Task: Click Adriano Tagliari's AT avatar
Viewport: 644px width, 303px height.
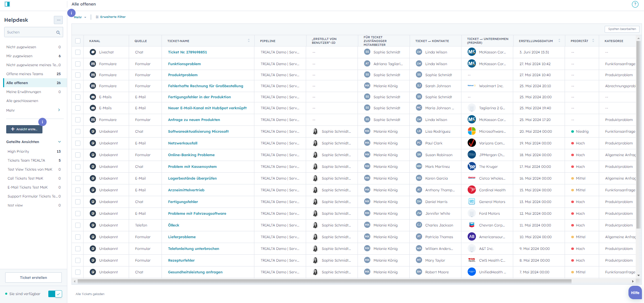Action: click(367, 64)
